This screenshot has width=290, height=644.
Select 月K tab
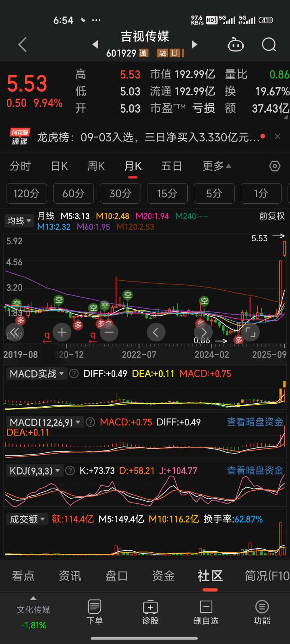[x=133, y=166]
